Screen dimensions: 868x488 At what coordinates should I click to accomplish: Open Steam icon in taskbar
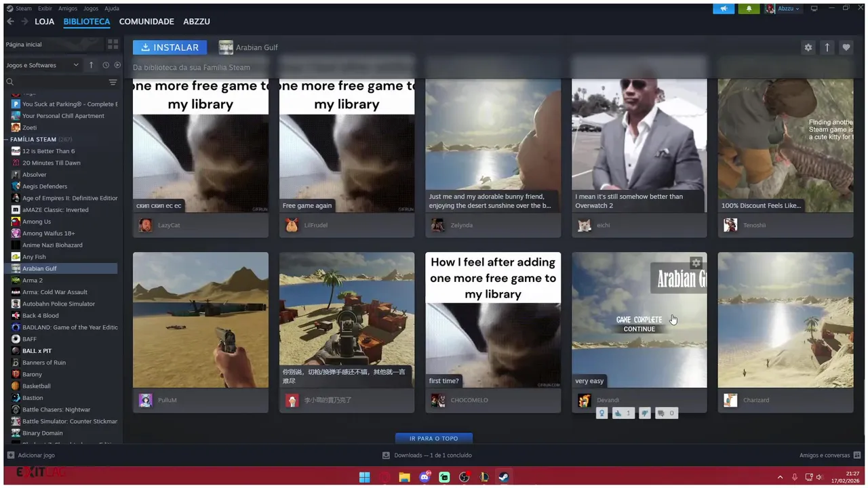[504, 477]
